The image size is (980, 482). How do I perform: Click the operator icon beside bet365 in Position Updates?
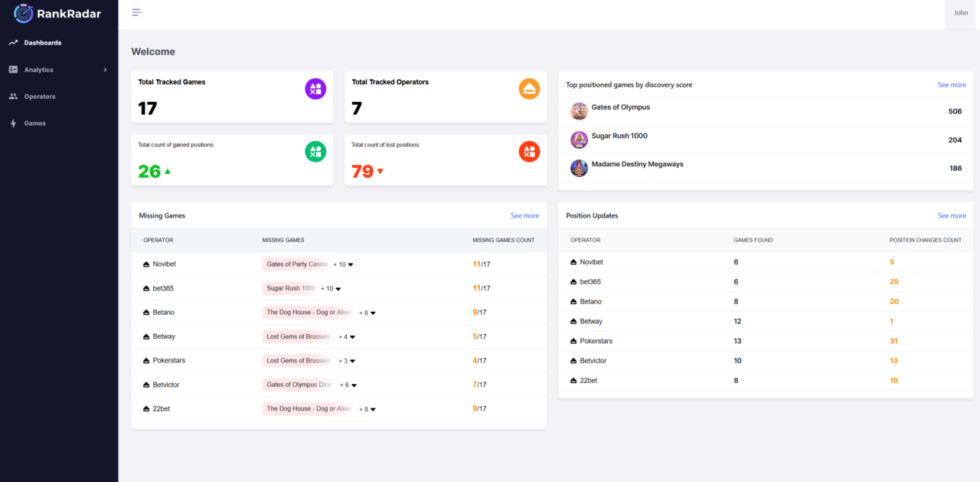(573, 282)
